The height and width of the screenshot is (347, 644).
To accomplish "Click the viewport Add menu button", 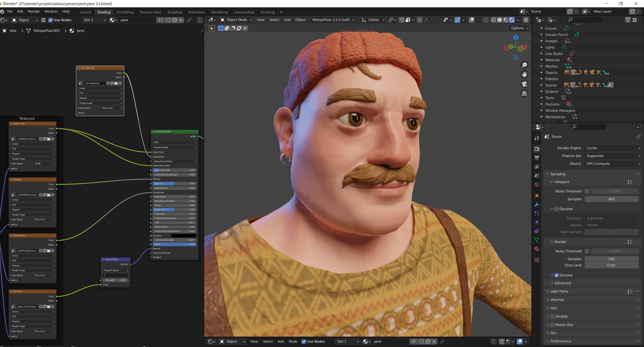I will tap(287, 20).
